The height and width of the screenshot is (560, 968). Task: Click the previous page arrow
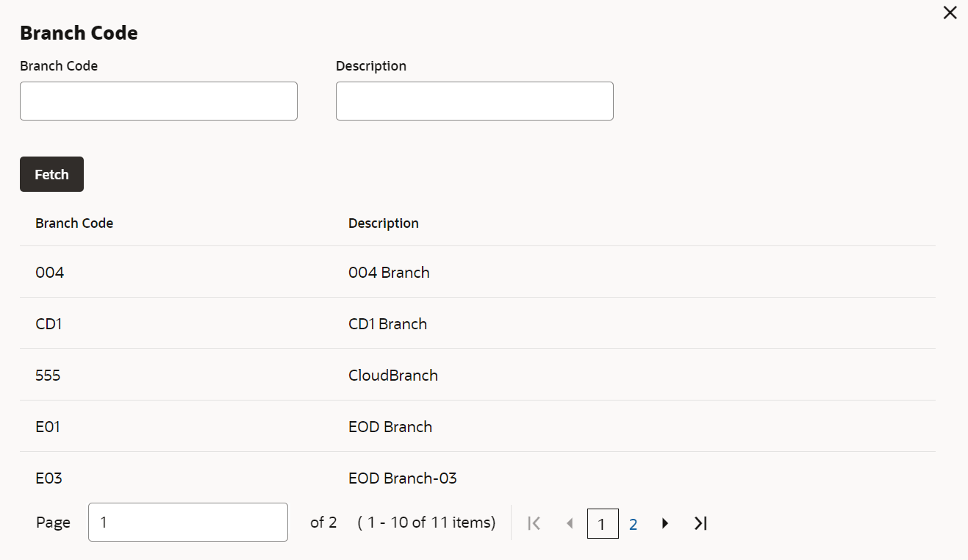pos(569,523)
